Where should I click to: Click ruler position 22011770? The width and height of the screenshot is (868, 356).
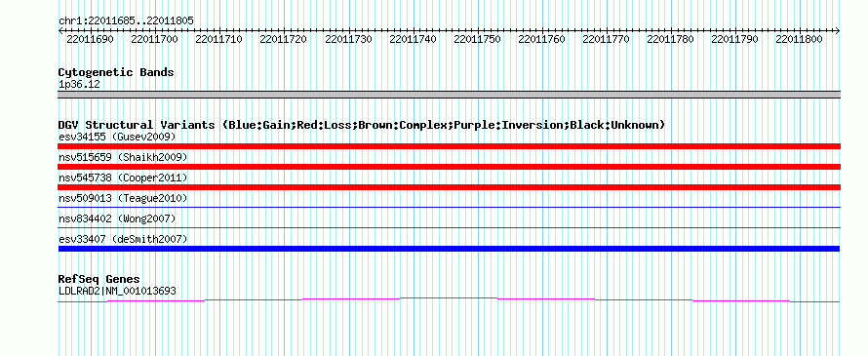point(607,40)
